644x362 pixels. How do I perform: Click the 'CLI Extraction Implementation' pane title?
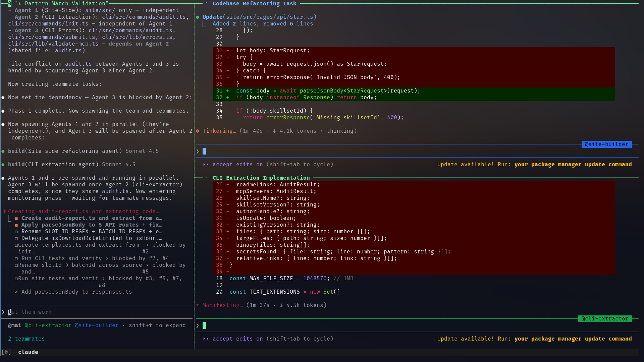point(261,178)
